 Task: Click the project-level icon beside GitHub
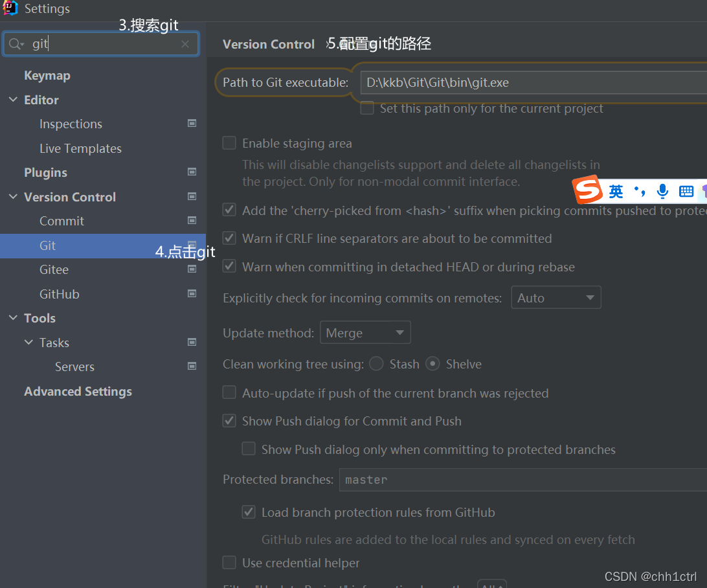(192, 293)
